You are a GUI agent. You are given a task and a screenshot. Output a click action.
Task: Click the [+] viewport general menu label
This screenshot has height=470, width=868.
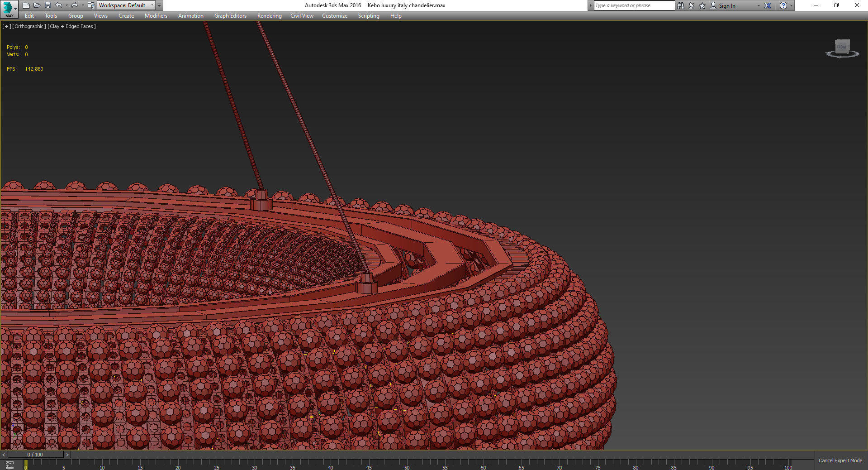point(6,26)
